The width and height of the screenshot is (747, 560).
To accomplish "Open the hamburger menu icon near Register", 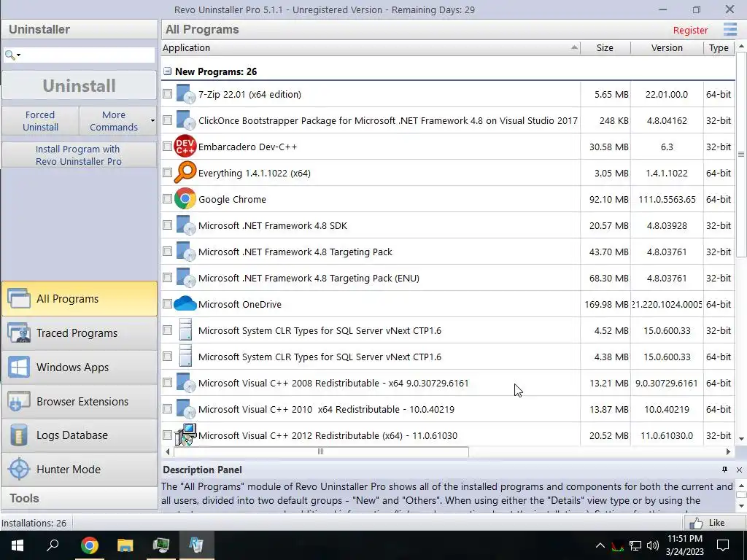I will pyautogui.click(x=729, y=29).
